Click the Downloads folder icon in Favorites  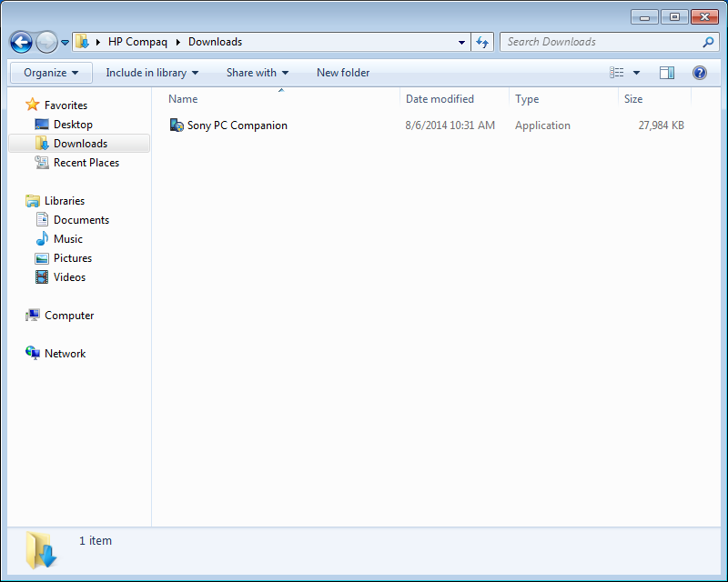tap(42, 144)
